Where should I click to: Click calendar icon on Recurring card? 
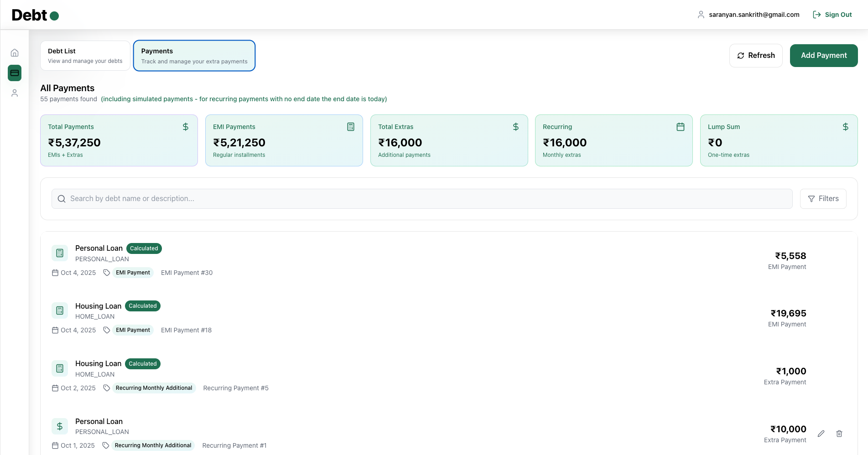coord(681,127)
